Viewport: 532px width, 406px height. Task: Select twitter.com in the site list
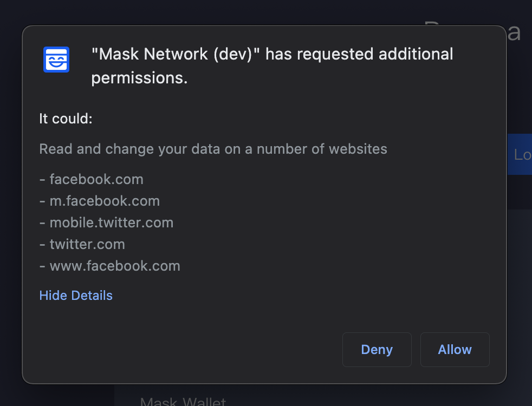tap(87, 244)
